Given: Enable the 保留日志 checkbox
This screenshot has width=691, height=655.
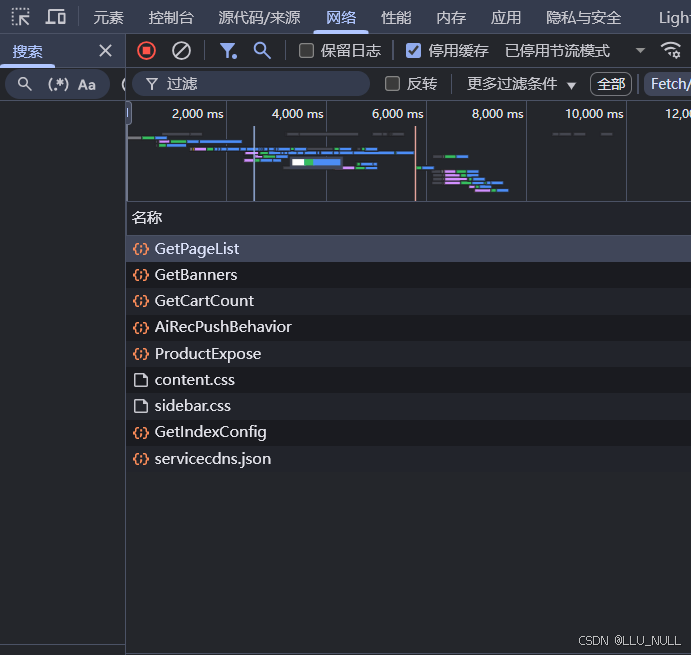Looking at the screenshot, I should tap(306, 51).
